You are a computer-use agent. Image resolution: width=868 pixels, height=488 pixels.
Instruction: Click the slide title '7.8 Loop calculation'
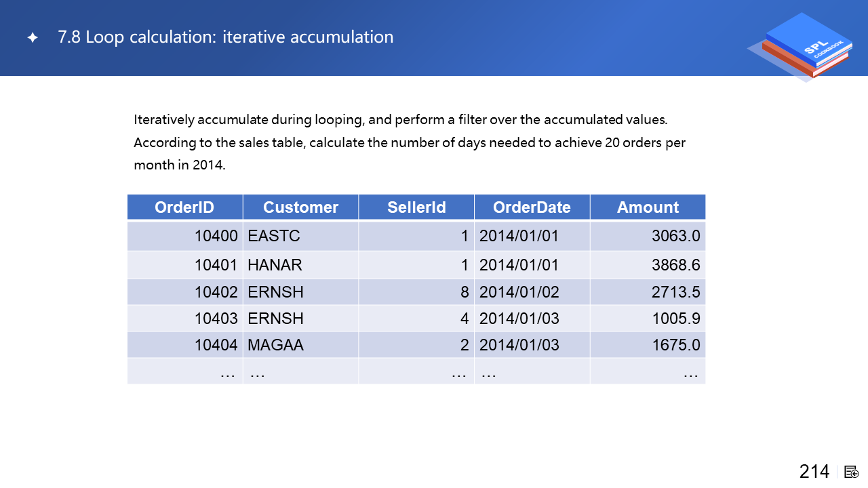(225, 37)
